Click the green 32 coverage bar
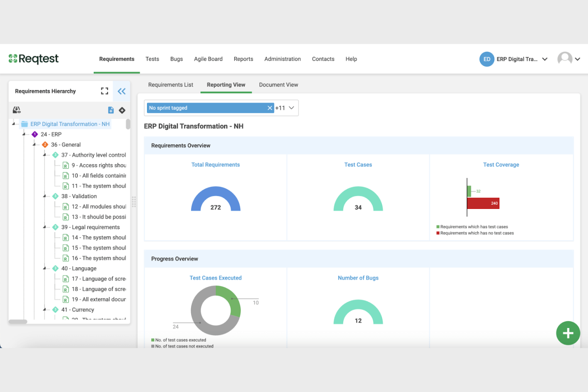Screen dimensions: 588x392 click(469, 191)
